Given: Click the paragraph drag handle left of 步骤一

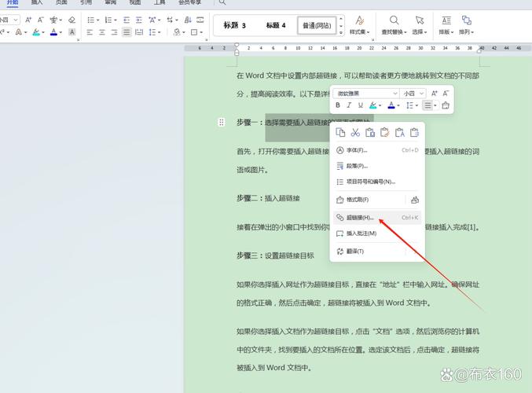Looking at the screenshot, I should pyautogui.click(x=222, y=122).
